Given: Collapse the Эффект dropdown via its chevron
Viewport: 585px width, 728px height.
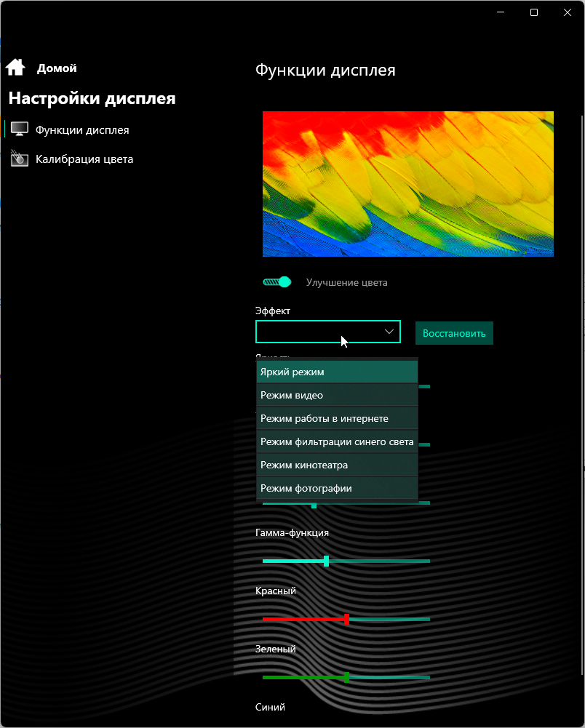Looking at the screenshot, I should (389, 332).
